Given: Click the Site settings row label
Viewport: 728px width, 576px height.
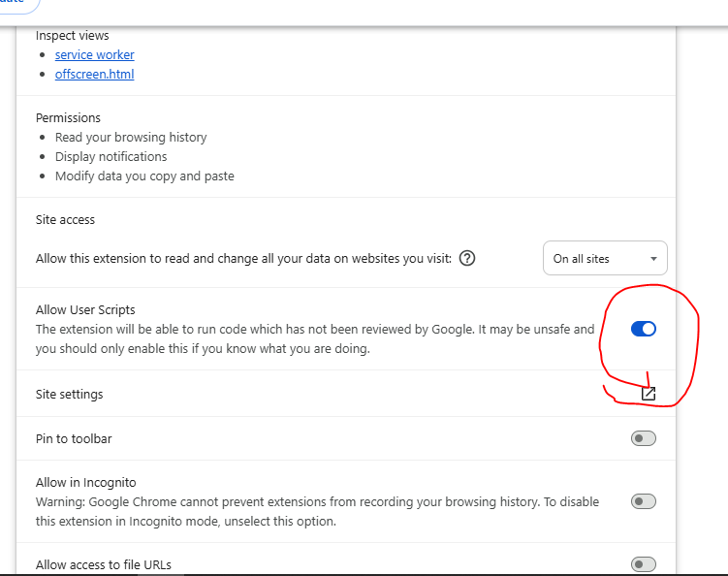Looking at the screenshot, I should pyautogui.click(x=69, y=395).
